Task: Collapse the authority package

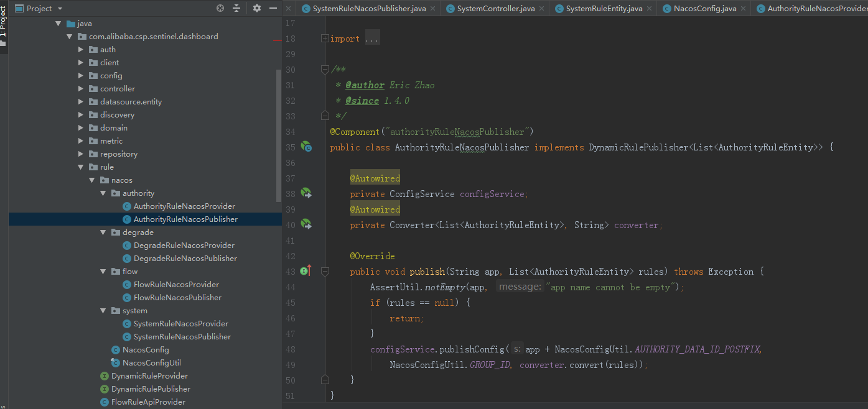Action: pos(103,193)
